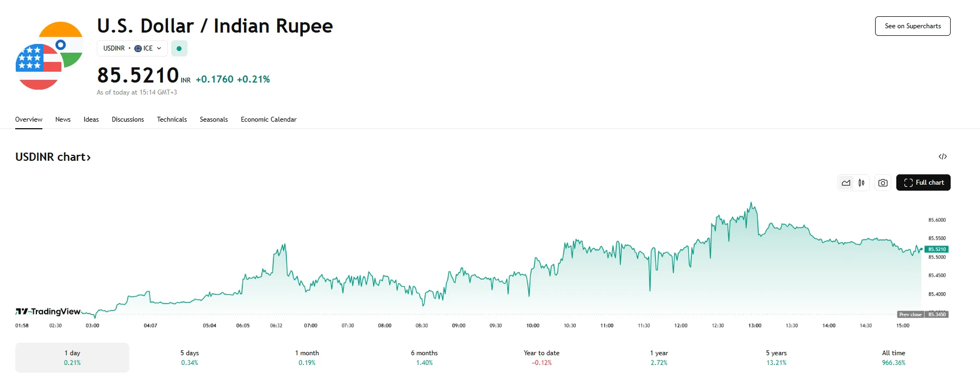980x384 pixels.
Task: Click the green market status indicator
Action: 179,48
